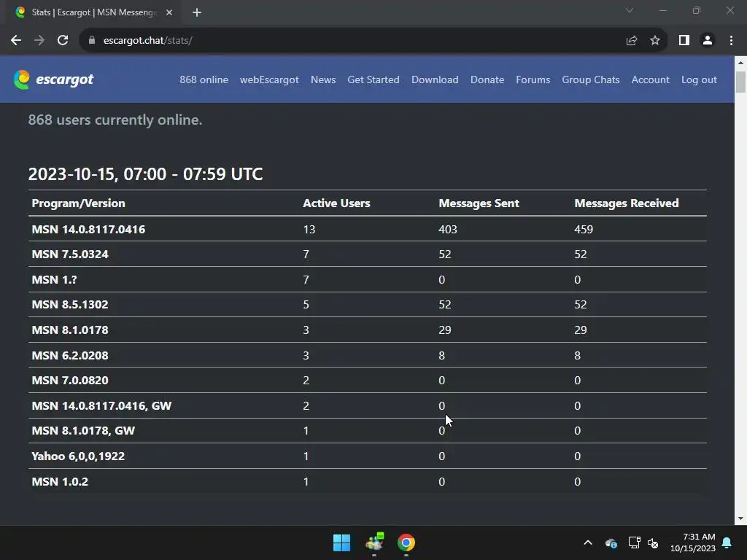
Task: Click the address bar URL
Action: (147, 41)
